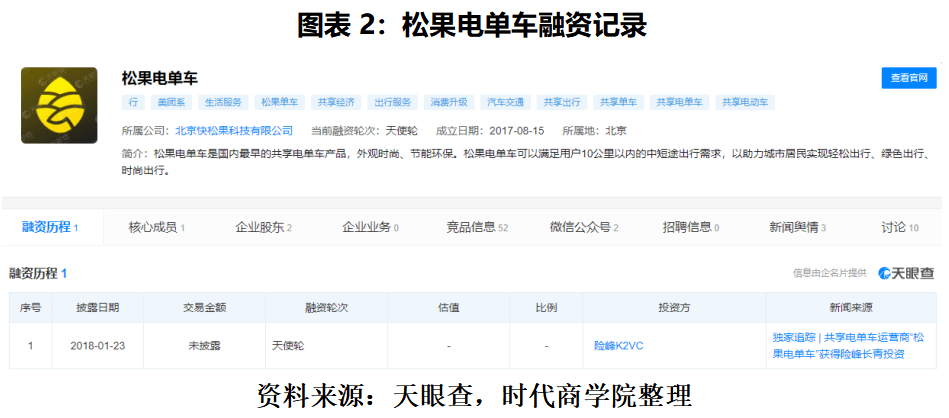Image resolution: width=949 pixels, height=418 pixels.
Task: Click the 信息由企名片提供 text
Action: click(830, 273)
